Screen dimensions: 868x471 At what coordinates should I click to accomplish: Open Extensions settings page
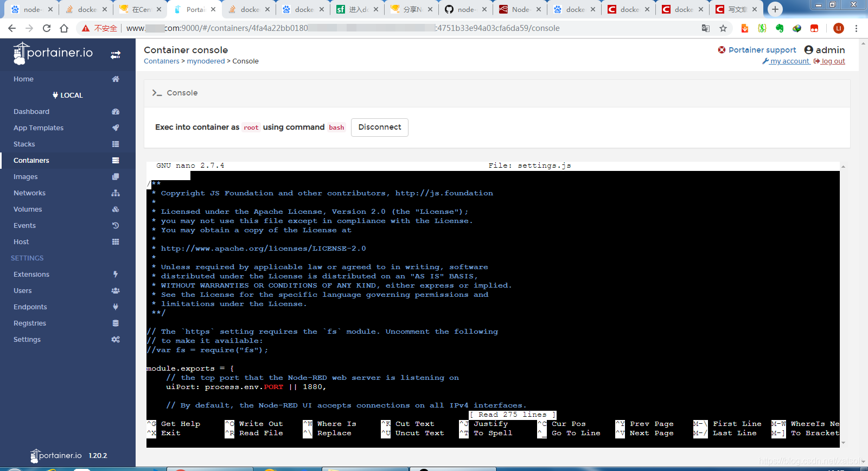[x=31, y=274]
